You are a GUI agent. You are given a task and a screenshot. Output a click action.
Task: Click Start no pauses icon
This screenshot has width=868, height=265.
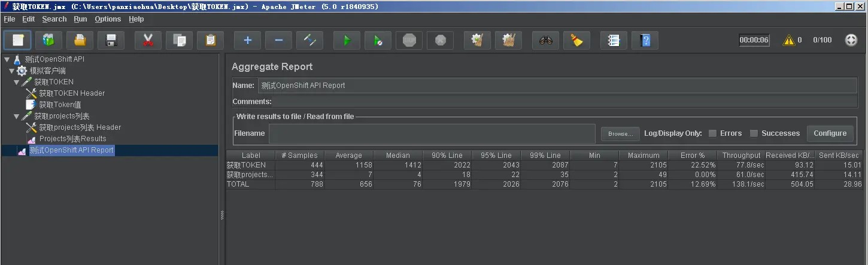[378, 41]
